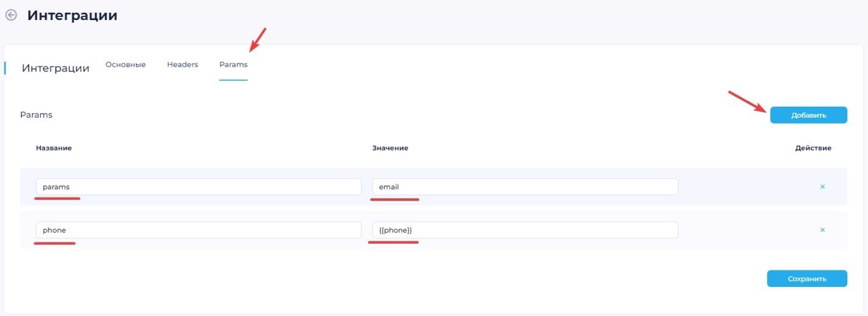This screenshot has height=316, width=868.
Task: Select the Params tab
Action: coord(233,64)
